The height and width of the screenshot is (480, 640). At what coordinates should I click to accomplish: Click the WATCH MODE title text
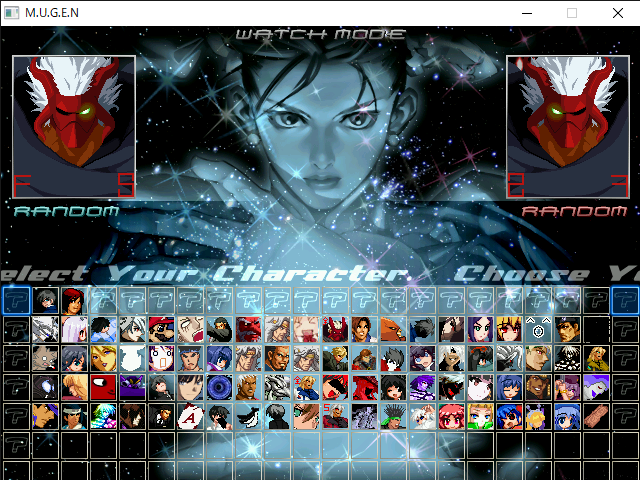pos(321,34)
